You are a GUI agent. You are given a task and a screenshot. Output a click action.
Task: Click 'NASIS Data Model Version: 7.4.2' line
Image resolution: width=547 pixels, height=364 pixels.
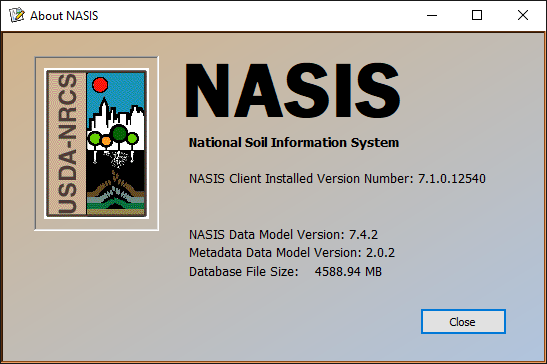click(x=283, y=235)
